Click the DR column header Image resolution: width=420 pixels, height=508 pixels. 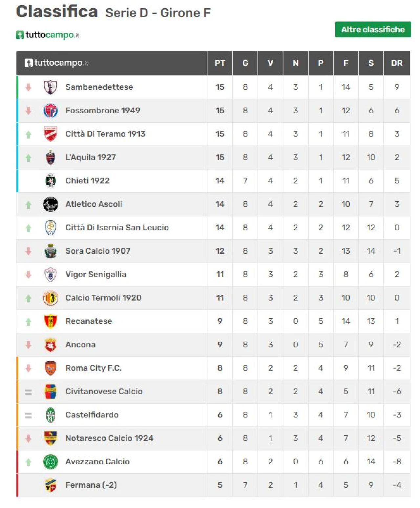click(x=397, y=63)
